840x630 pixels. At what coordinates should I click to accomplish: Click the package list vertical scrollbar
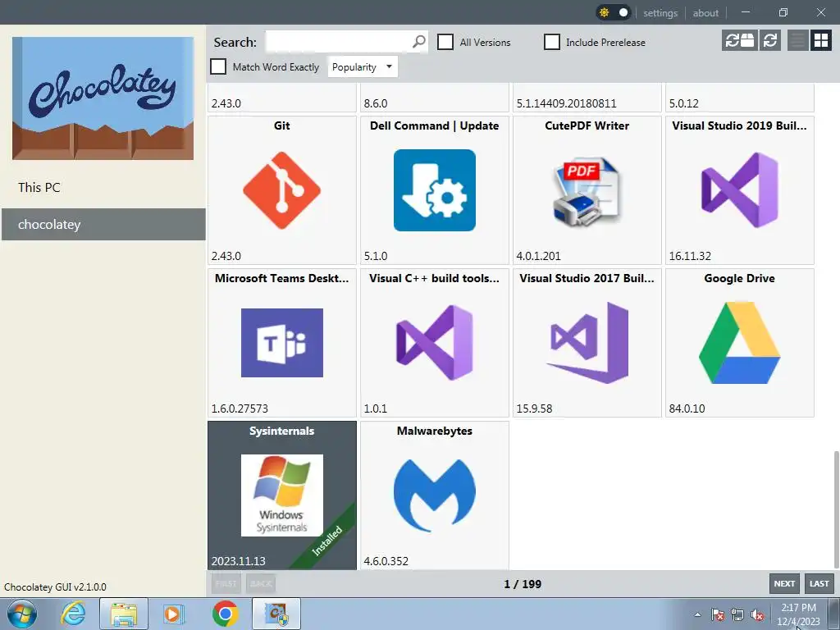[836, 509]
